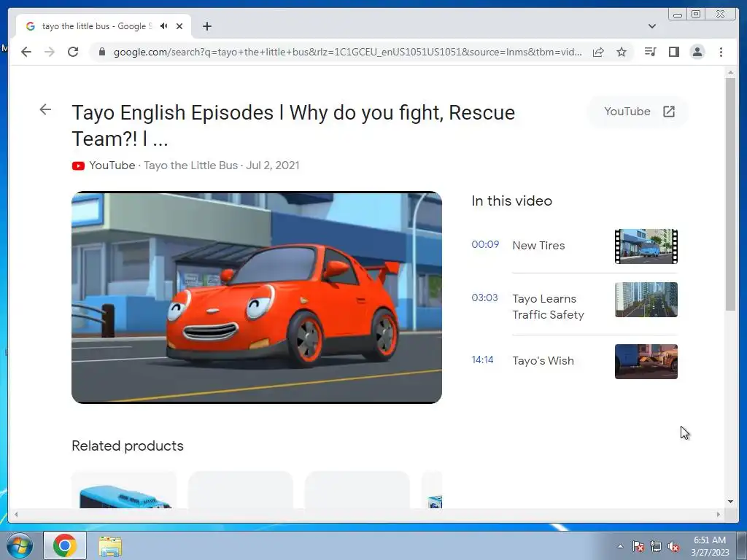
Task: View site information lock icon
Action: (x=101, y=52)
